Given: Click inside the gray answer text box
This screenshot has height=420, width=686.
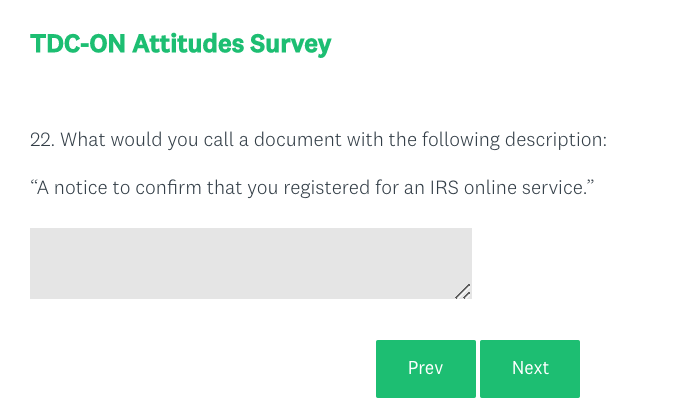Looking at the screenshot, I should (x=250, y=263).
